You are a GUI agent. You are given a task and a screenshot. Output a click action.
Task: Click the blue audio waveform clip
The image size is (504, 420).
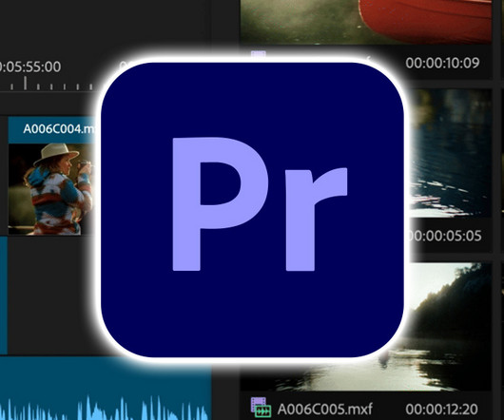(x=106, y=388)
